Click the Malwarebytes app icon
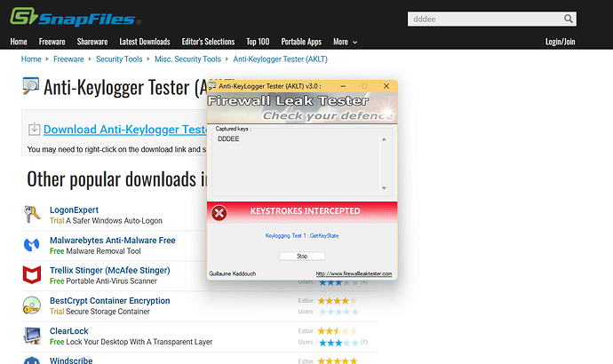Image resolution: width=613 pixels, height=364 pixels. tap(31, 244)
